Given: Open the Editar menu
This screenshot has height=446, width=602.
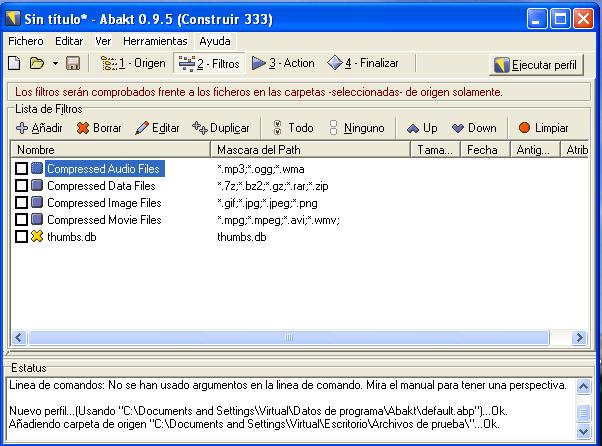Looking at the screenshot, I should tap(69, 41).
